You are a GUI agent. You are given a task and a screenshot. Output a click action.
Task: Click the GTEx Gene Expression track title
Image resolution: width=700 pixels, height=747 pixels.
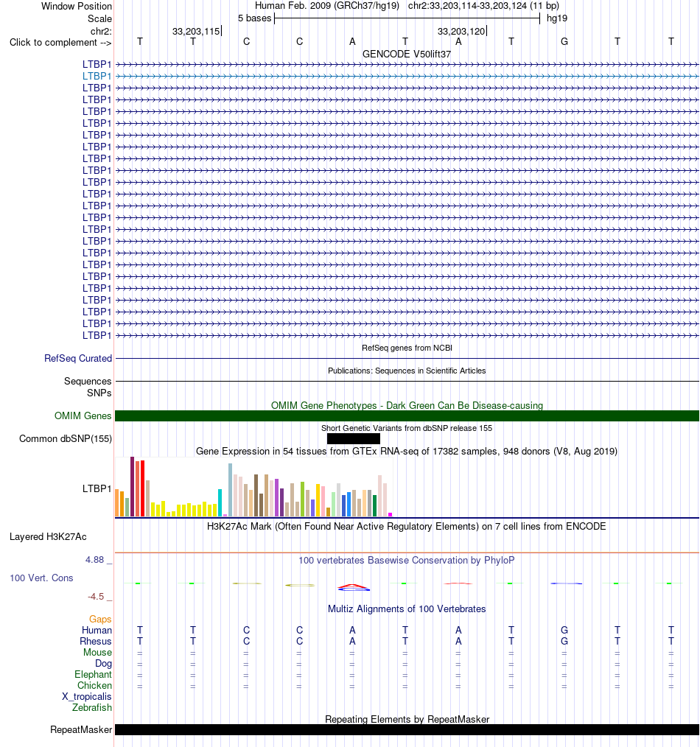[407, 451]
